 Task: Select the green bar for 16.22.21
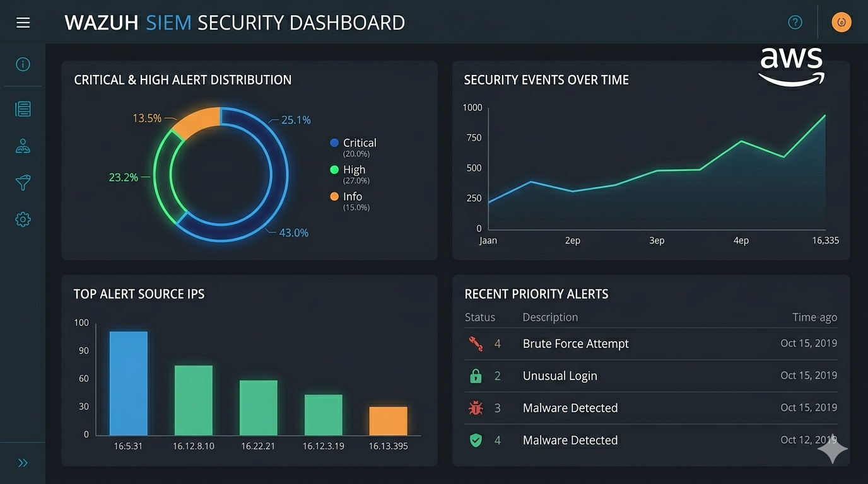coord(259,408)
